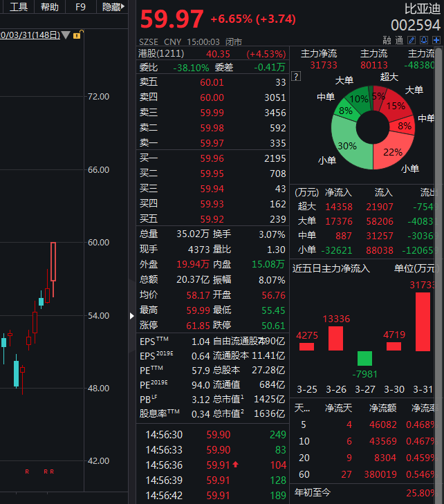The height and width of the screenshot is (504, 444).
Task: Click the blue plus add-to-watchlist icon
Action: [435, 41]
